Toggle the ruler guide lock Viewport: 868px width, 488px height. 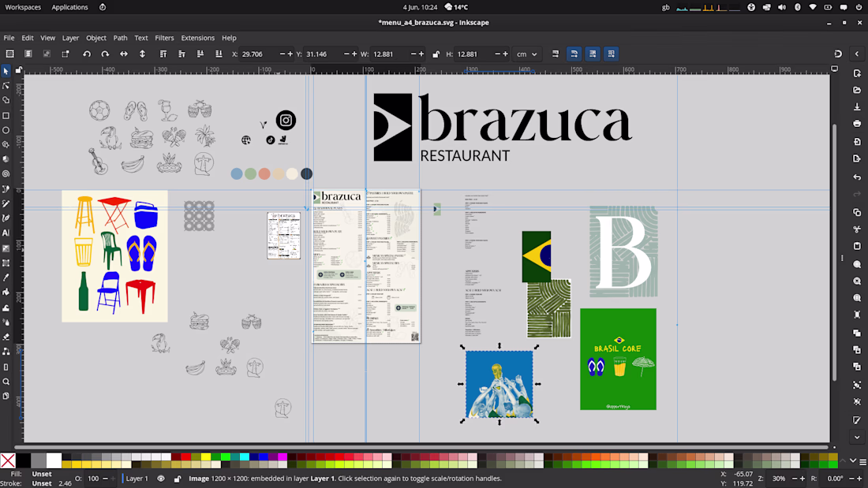tap(18, 69)
